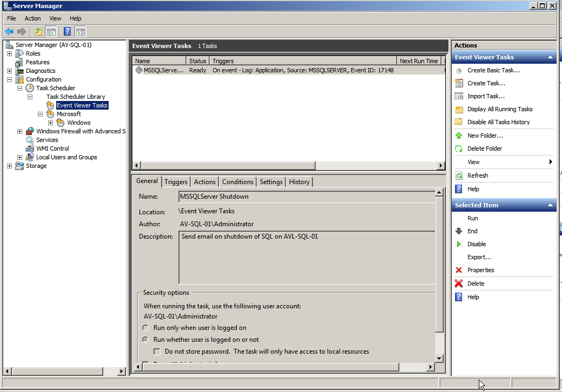Expand the Storage tree node
Image resolution: width=562 pixels, height=392 pixels.
(9, 166)
